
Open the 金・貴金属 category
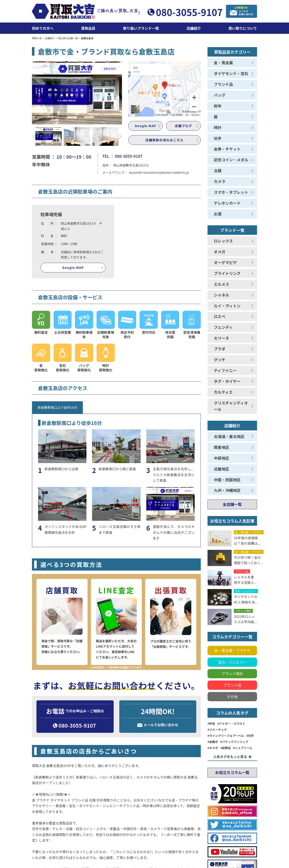232,63
